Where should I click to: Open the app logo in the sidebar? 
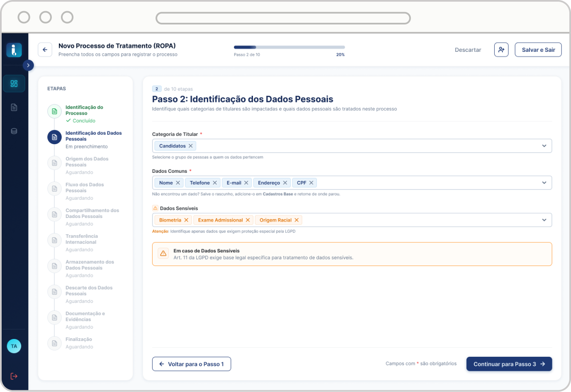pos(14,50)
